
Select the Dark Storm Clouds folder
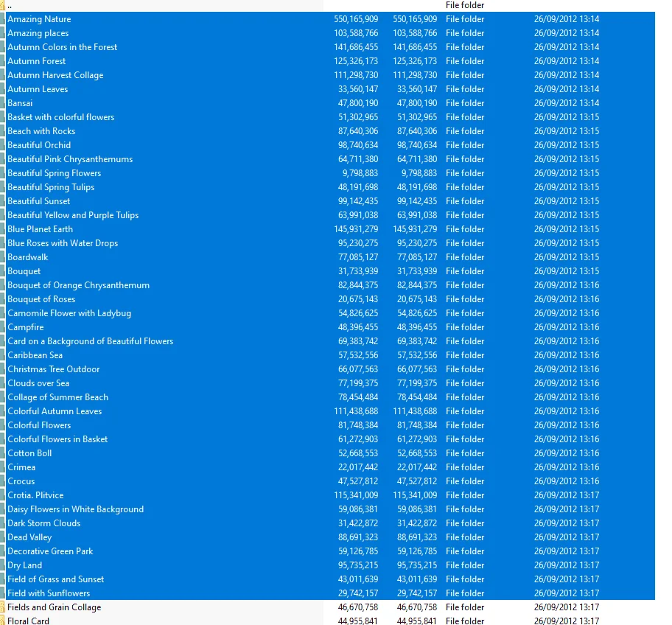(43, 523)
